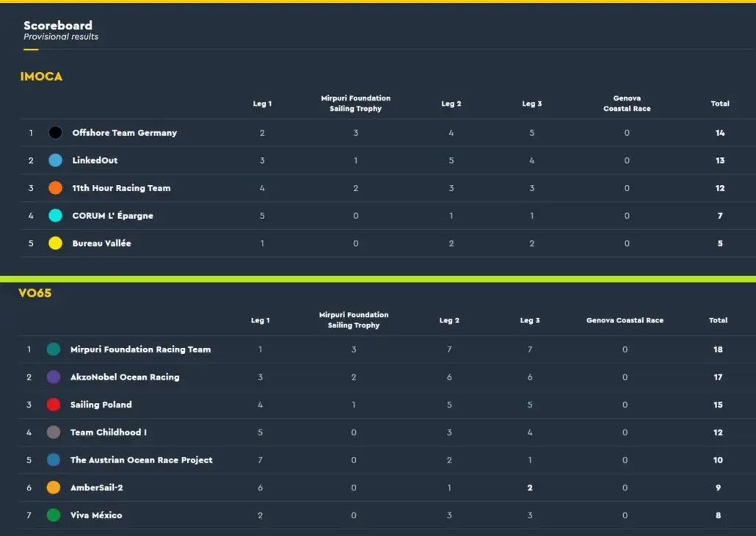Screen dimensions: 756x536
Task: Click the VO65 Leg 3 column header
Action: 530,320
